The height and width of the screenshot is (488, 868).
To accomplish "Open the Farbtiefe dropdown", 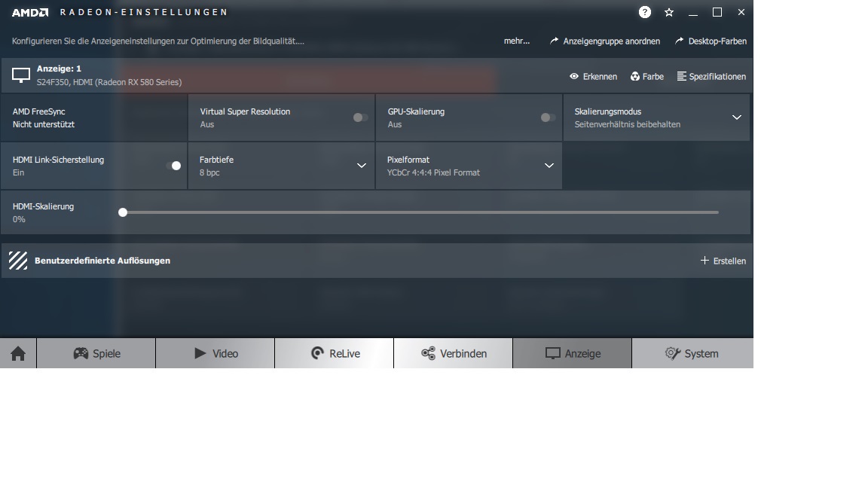I will click(362, 166).
